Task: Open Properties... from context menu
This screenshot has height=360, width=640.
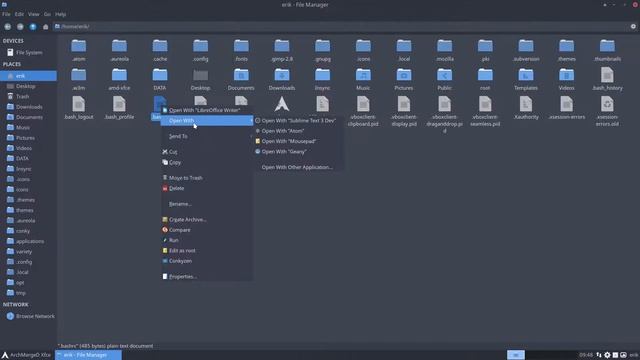Action: tap(207, 277)
